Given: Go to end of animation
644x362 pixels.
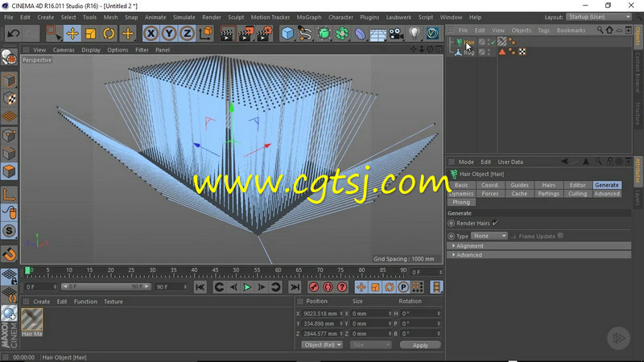Looking at the screenshot, I should [295, 287].
